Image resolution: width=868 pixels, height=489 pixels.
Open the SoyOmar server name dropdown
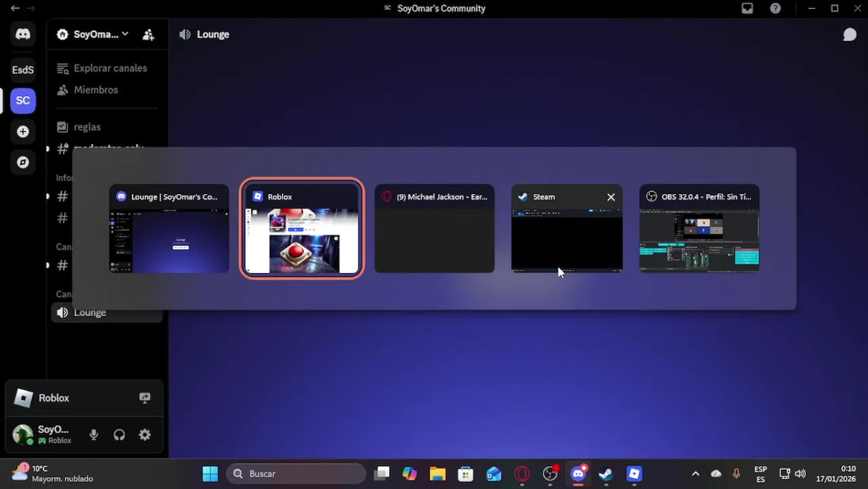click(93, 34)
